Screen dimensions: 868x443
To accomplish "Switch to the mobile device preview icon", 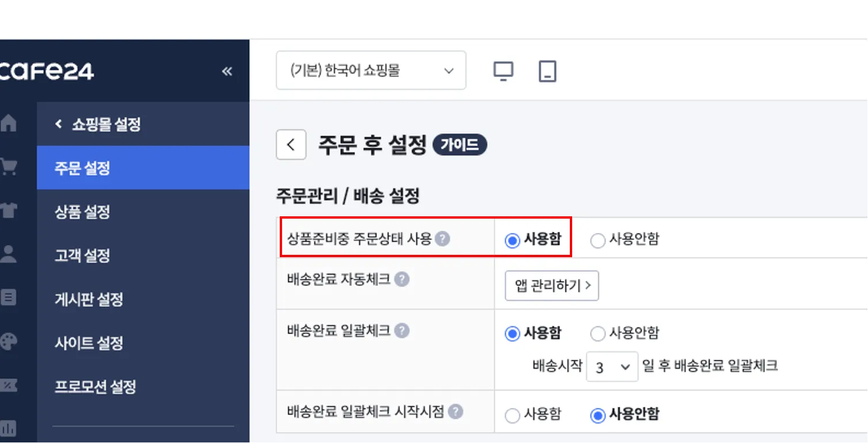I will click(547, 71).
